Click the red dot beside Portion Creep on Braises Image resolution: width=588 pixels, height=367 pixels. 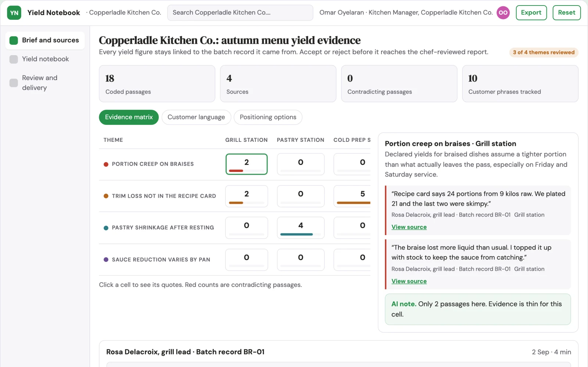(x=106, y=164)
